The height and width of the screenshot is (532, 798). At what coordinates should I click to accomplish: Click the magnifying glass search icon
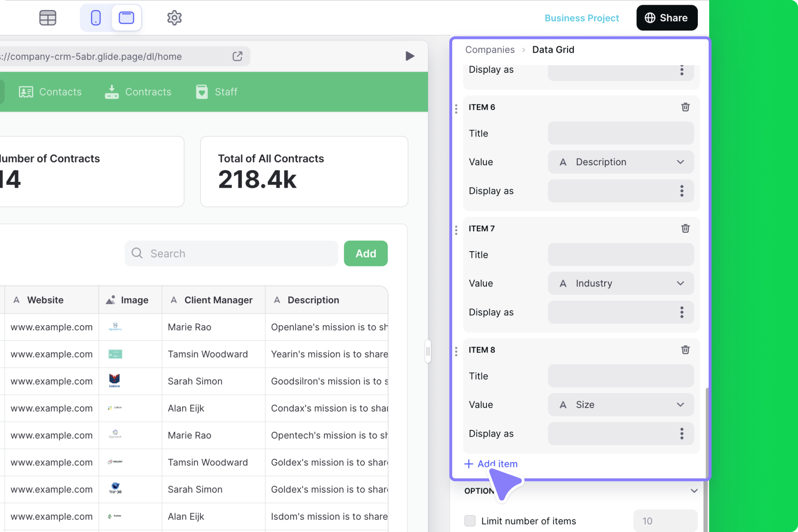point(136,253)
